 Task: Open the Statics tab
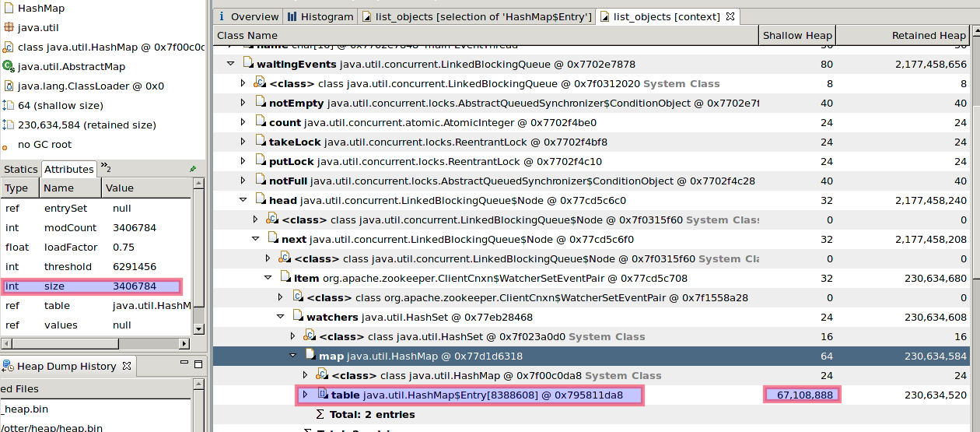click(20, 169)
